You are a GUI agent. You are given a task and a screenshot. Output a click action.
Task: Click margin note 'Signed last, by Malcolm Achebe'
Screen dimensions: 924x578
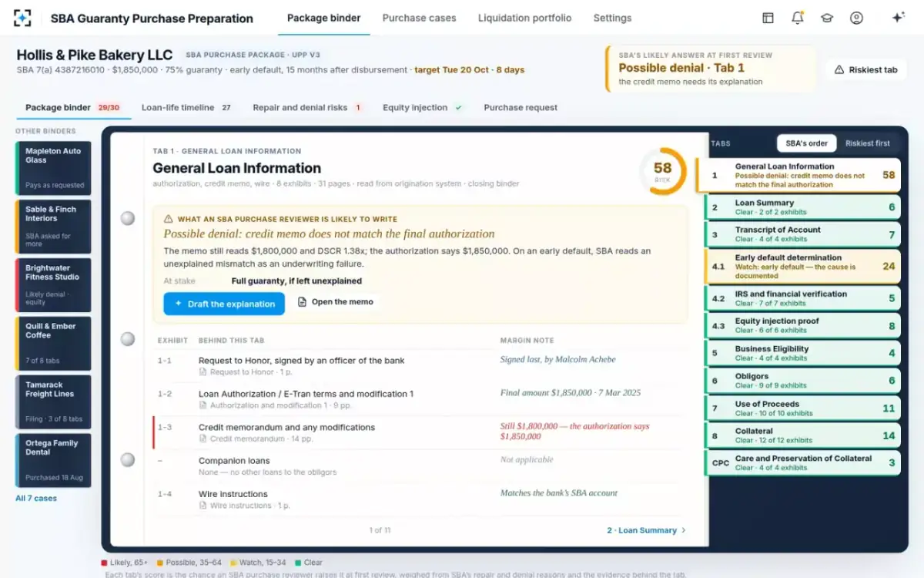[x=557, y=360]
